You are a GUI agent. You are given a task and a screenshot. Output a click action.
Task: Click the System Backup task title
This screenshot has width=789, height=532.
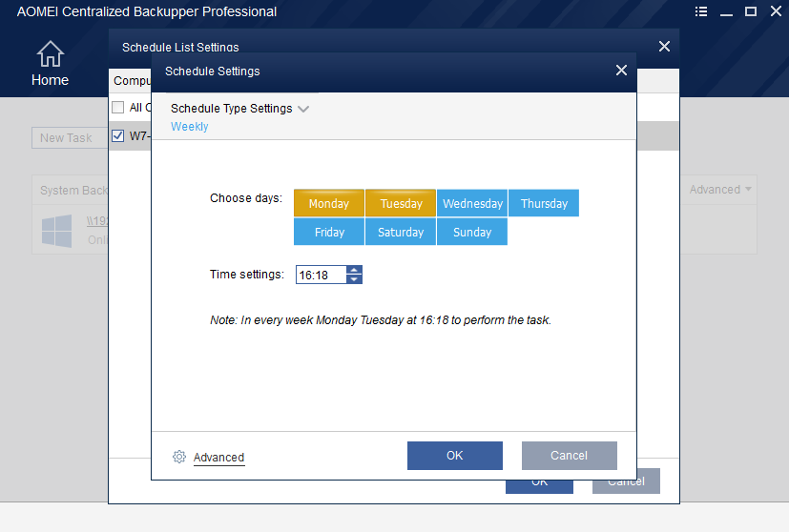[74, 190]
